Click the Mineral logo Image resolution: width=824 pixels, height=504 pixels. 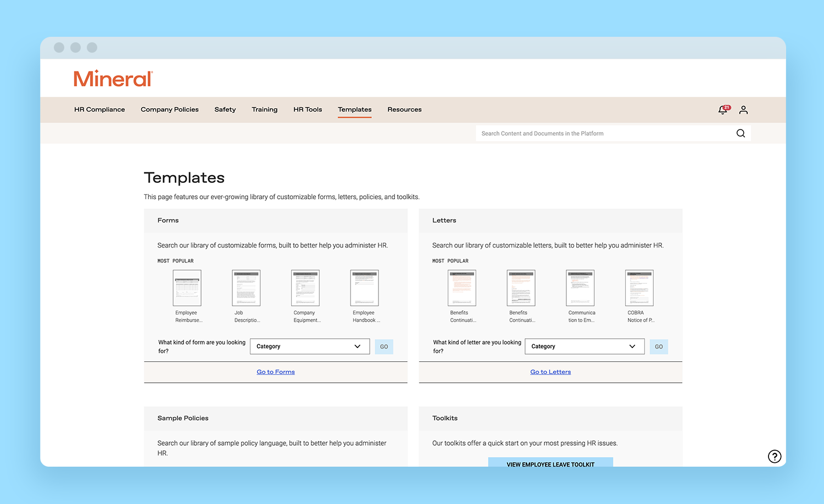tap(113, 79)
